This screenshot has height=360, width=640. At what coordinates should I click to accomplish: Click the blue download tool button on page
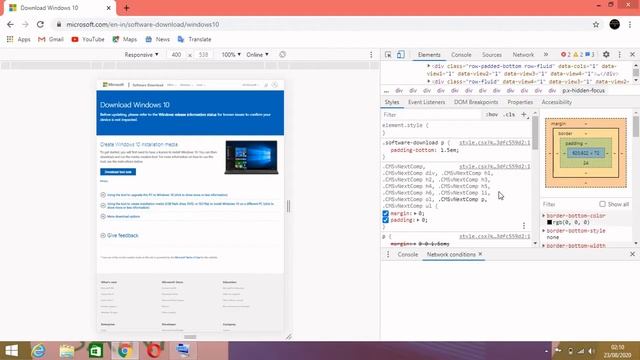point(118,172)
